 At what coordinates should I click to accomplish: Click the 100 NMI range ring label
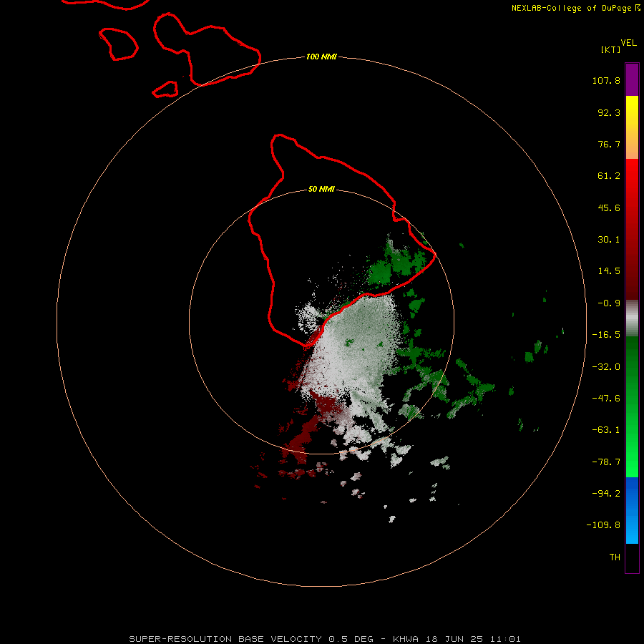(x=321, y=57)
